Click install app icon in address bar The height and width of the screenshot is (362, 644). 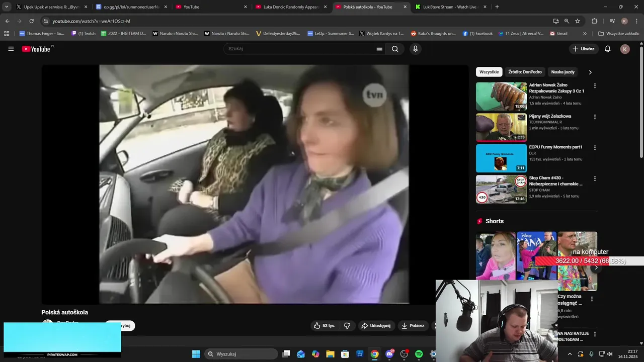click(x=556, y=21)
